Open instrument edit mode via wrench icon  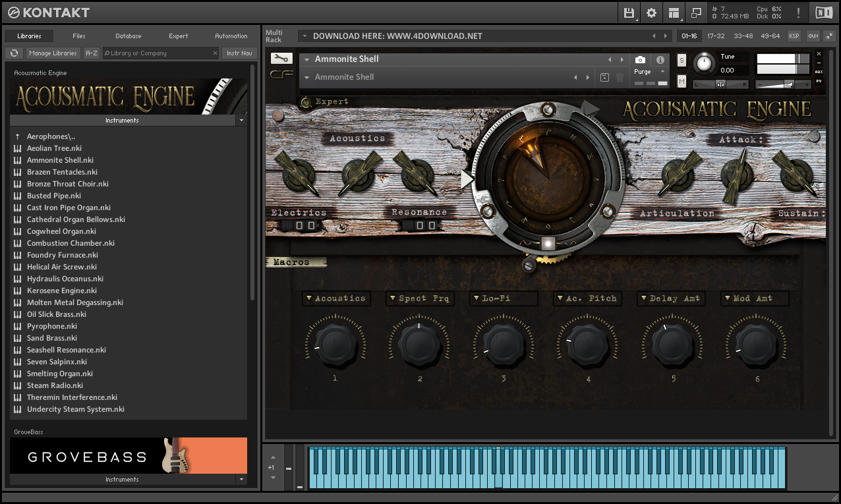pyautogui.click(x=281, y=58)
